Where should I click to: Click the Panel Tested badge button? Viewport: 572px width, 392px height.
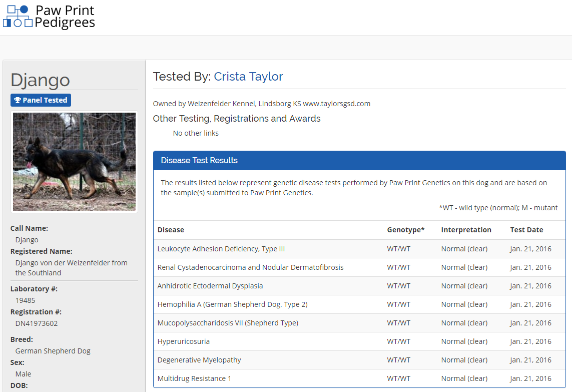pos(41,100)
